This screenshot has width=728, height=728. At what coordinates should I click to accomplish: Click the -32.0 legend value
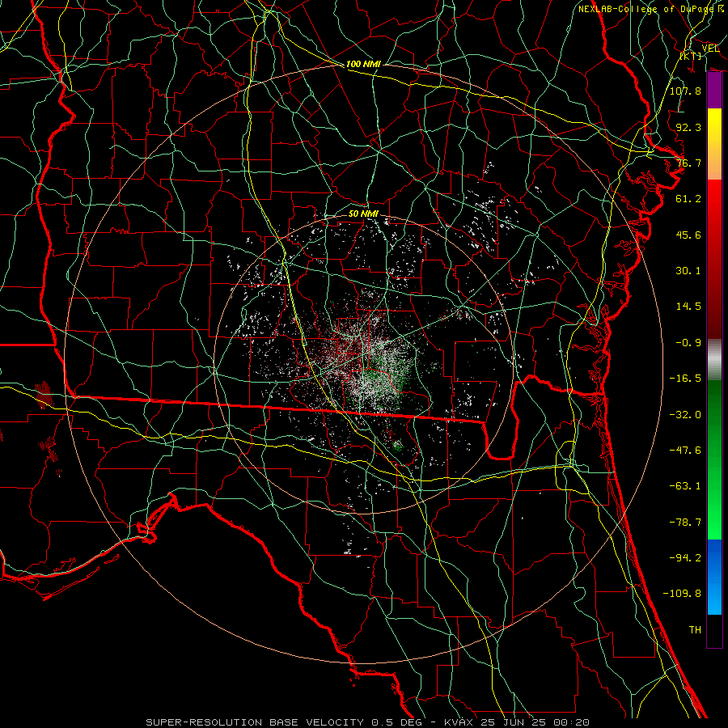tap(685, 415)
